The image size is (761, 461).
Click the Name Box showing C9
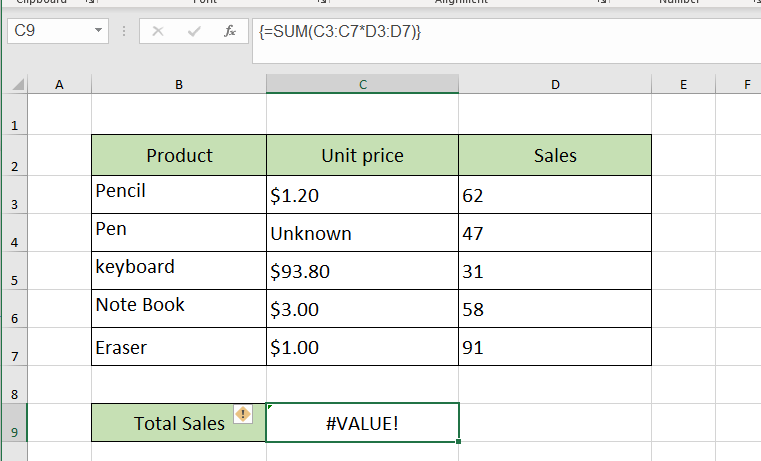pos(58,31)
